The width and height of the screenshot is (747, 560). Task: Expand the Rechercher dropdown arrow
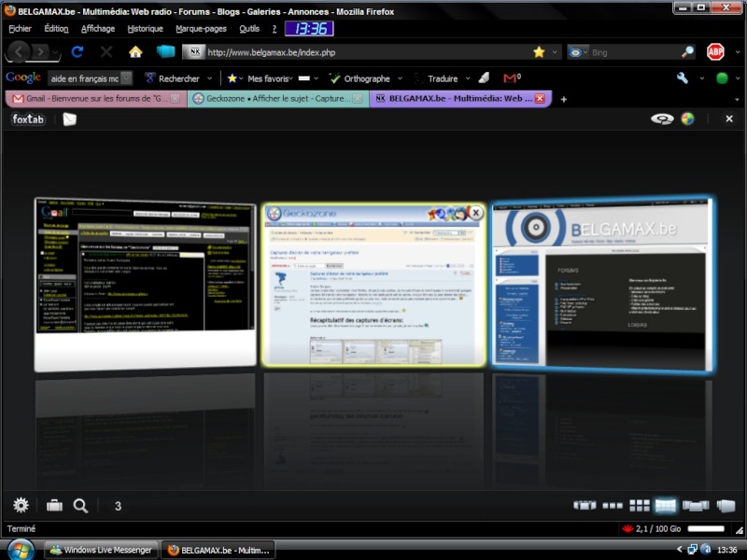(x=209, y=78)
